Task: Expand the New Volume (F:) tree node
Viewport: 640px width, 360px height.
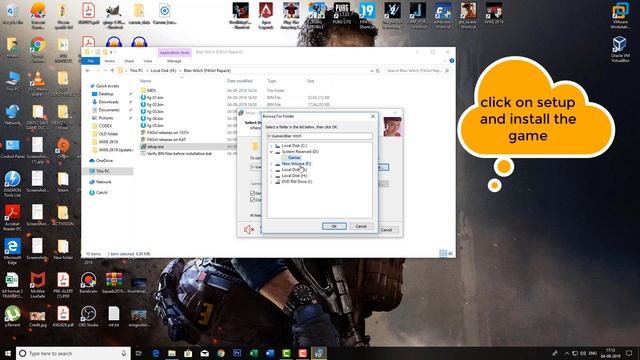Action: (271, 164)
